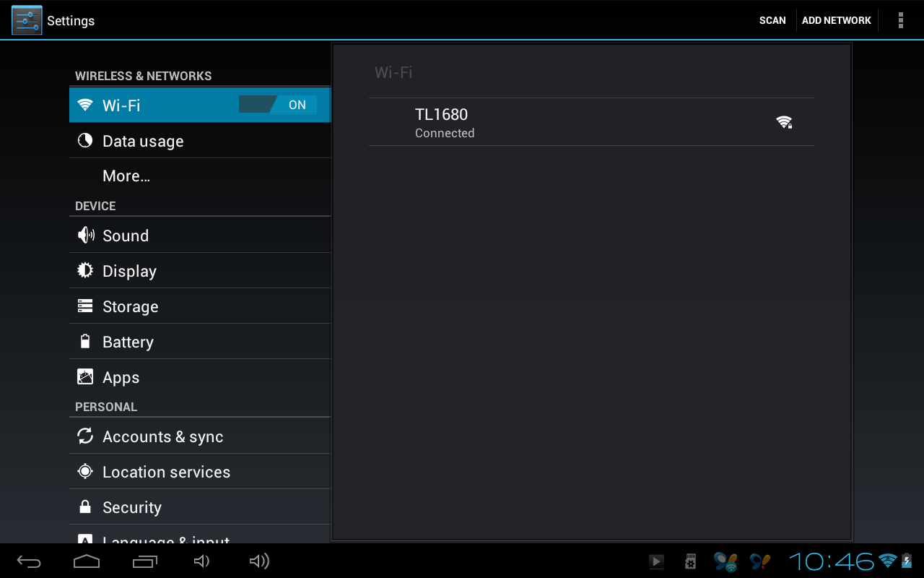Click the Display brightness icon

pyautogui.click(x=85, y=270)
